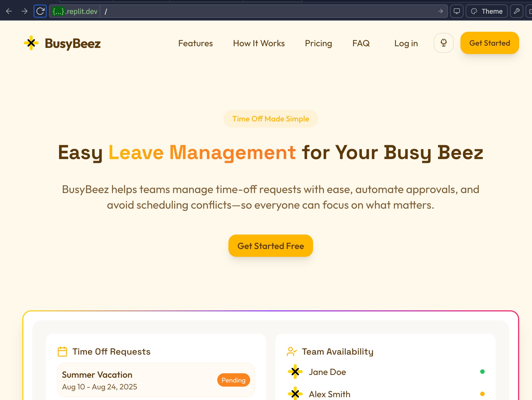Go to How It Works section
The width and height of the screenshot is (532, 400).
pos(259,43)
